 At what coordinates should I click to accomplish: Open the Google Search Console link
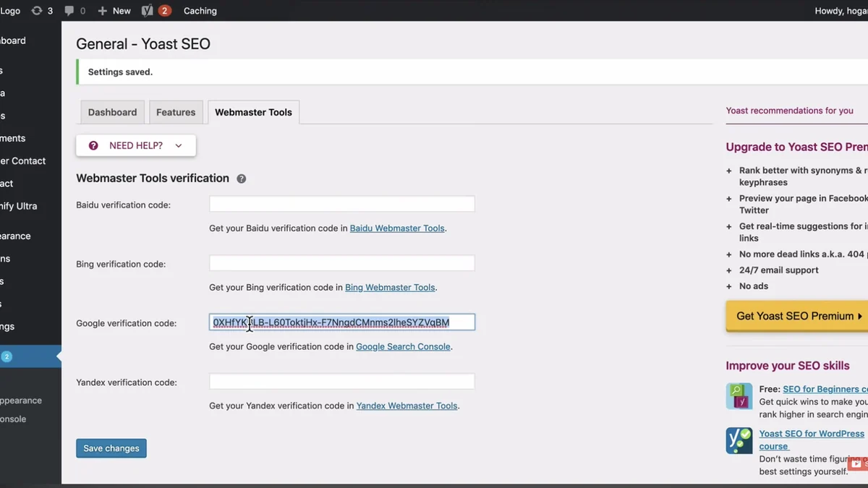coord(403,346)
